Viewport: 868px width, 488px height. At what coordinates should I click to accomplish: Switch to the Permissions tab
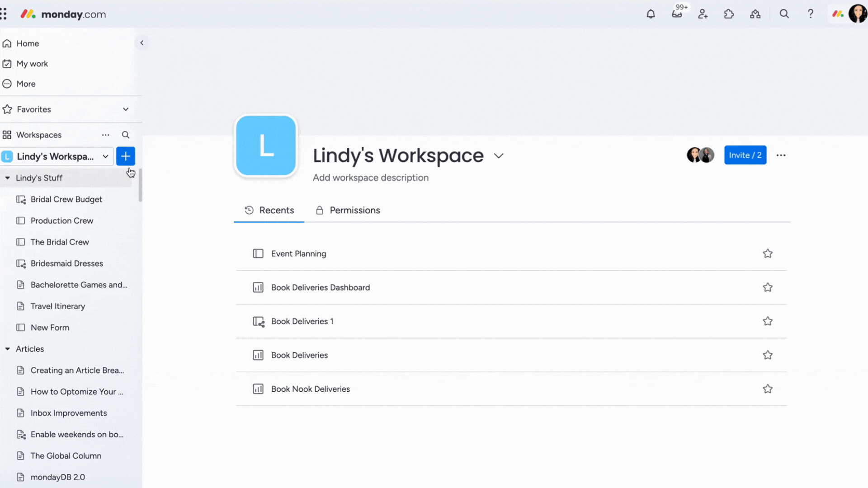[348, 210]
